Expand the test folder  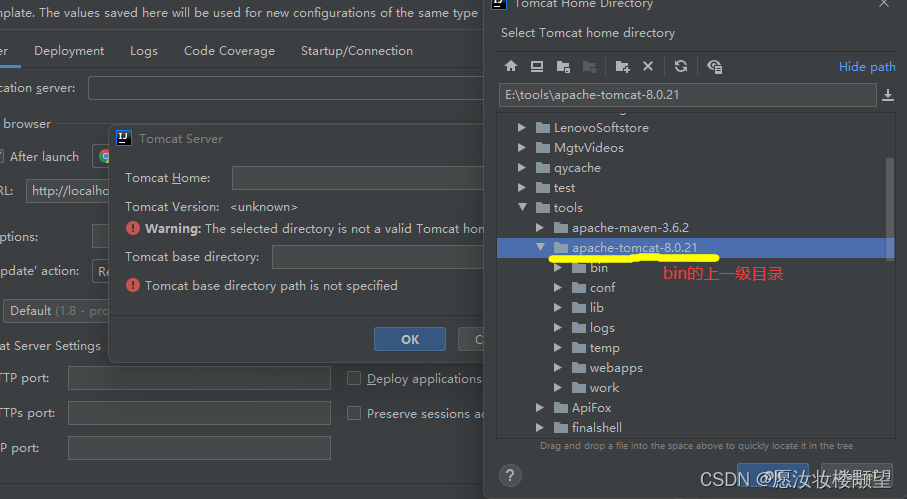(x=522, y=187)
